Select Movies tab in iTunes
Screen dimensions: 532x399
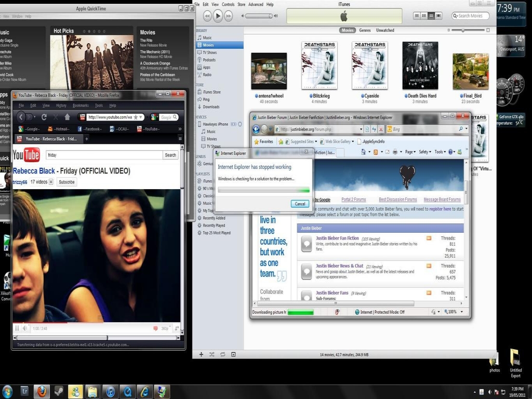pyautogui.click(x=348, y=30)
